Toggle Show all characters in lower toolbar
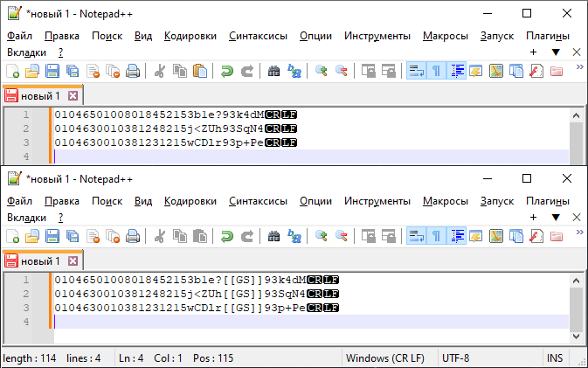588x368 pixels. click(436, 236)
